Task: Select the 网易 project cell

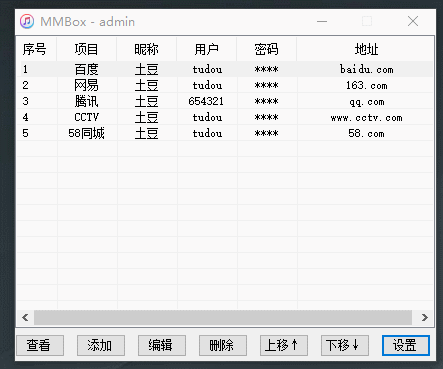Action: tap(87, 85)
